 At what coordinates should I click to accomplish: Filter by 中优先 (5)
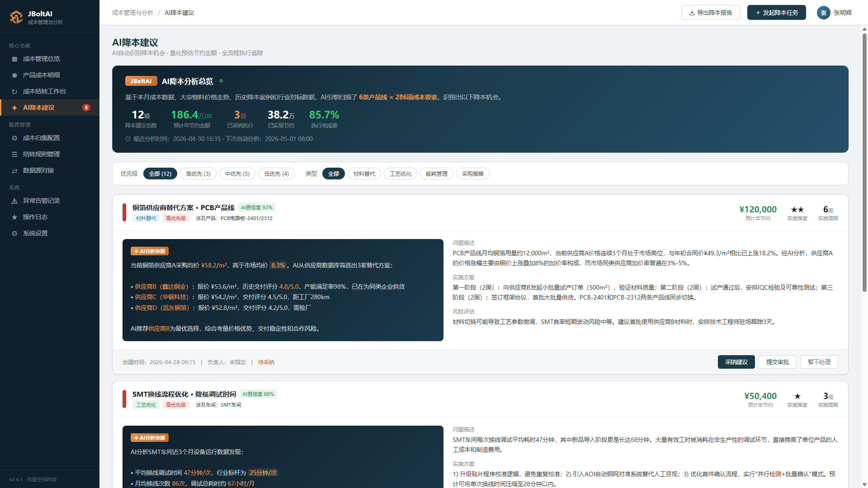point(237,174)
